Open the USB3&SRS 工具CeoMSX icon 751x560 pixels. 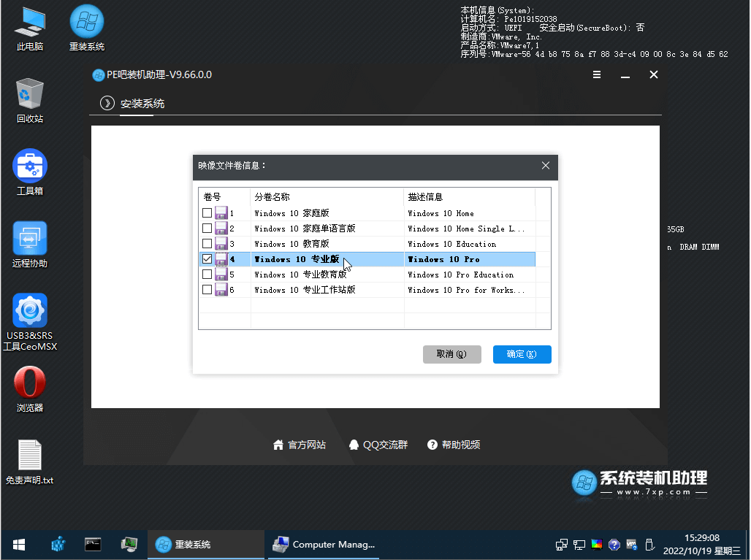click(x=30, y=322)
